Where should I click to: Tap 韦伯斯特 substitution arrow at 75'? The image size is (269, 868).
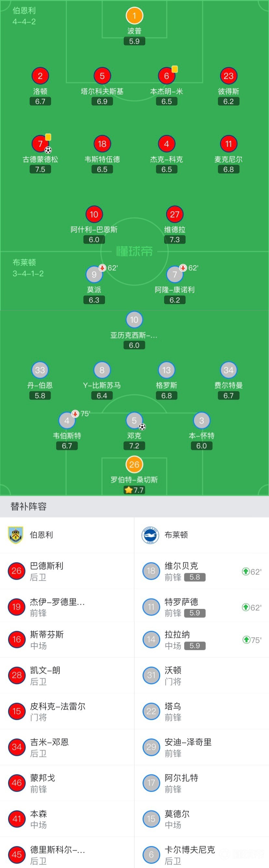75,414
